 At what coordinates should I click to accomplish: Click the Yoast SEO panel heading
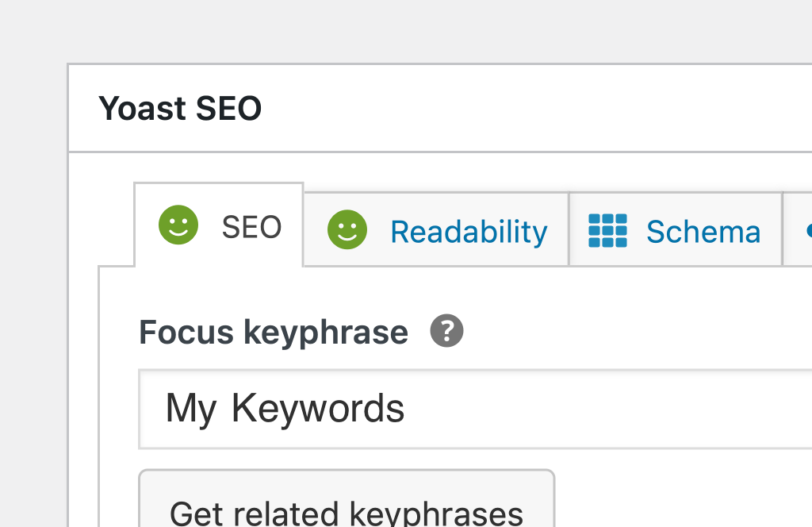click(179, 108)
